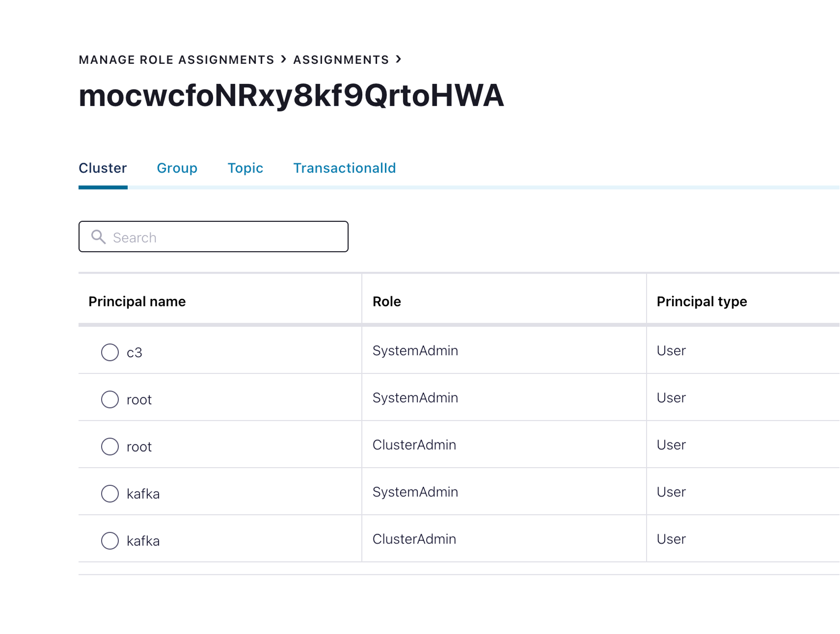
Task: Go to the TransactionalId tab
Action: point(344,168)
